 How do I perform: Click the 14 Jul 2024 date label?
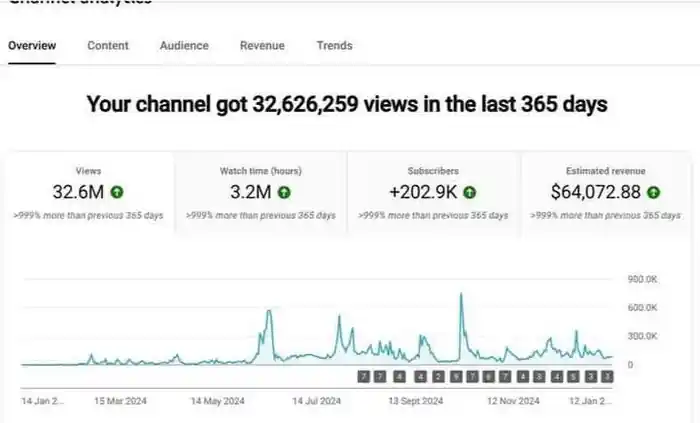point(317,401)
